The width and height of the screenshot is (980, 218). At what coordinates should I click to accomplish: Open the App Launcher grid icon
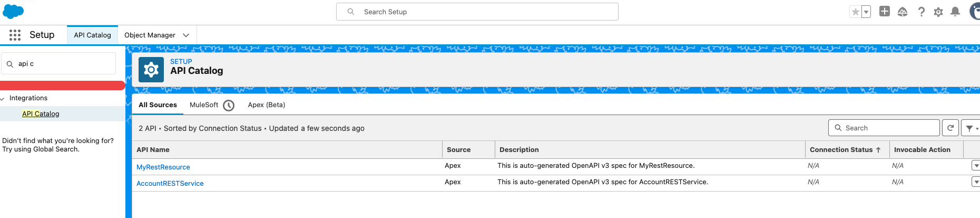click(15, 35)
